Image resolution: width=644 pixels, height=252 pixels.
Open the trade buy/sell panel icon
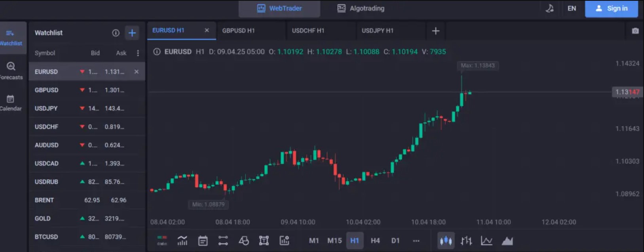coord(162,241)
